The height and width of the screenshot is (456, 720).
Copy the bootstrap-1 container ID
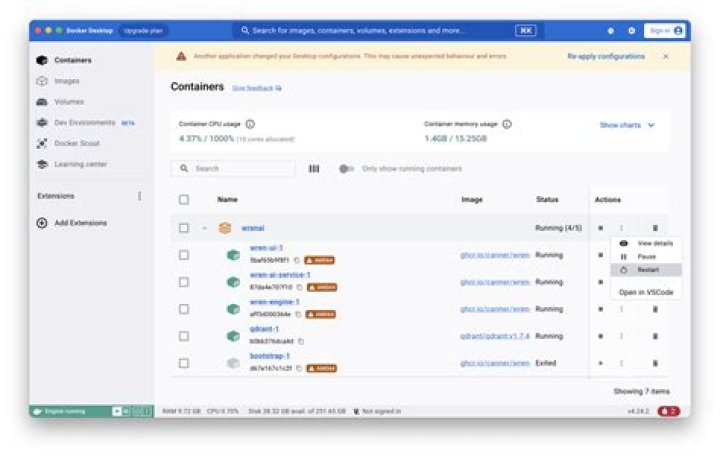point(299,368)
